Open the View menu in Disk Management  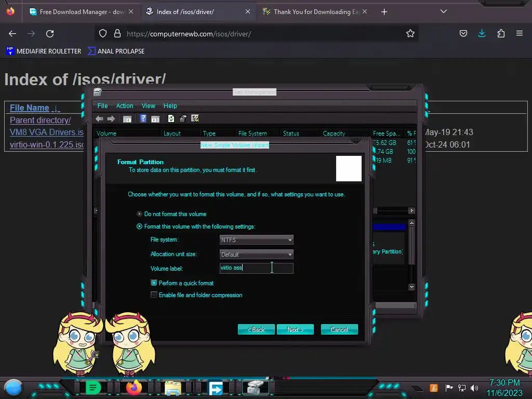[148, 106]
